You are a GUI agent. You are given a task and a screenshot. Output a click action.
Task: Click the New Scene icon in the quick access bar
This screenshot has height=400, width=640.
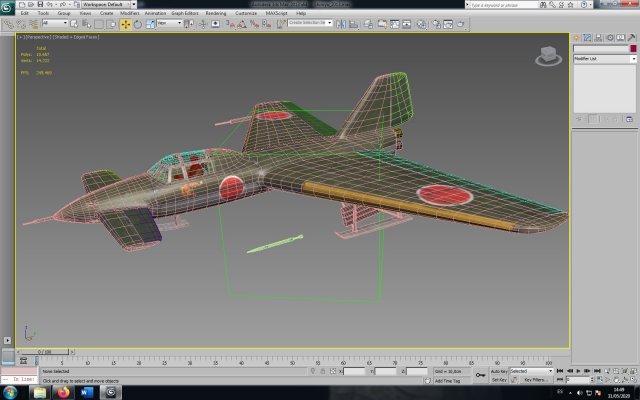pos(22,4)
